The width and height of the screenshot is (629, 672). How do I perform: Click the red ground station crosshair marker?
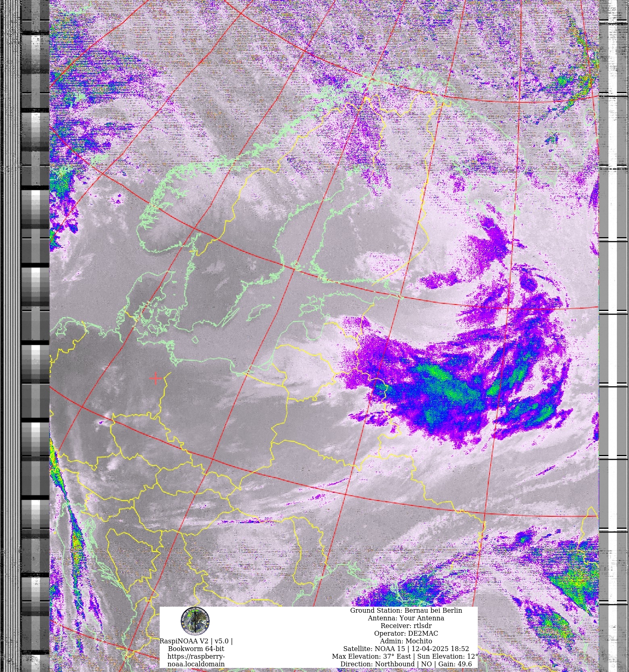click(156, 379)
